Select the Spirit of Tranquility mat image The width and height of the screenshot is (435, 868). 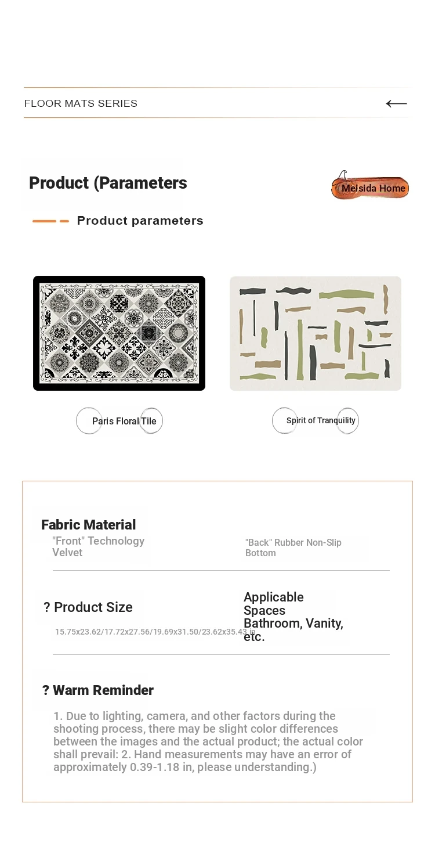tap(316, 333)
